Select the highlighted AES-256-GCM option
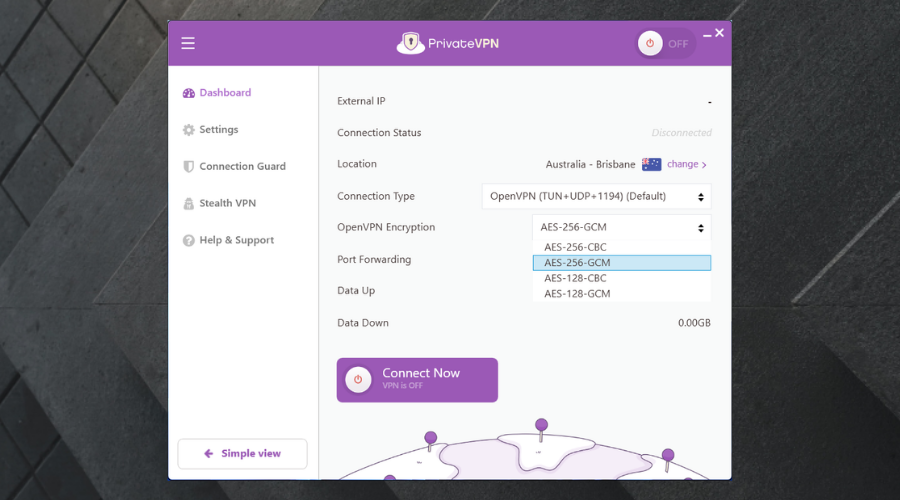 click(x=577, y=263)
